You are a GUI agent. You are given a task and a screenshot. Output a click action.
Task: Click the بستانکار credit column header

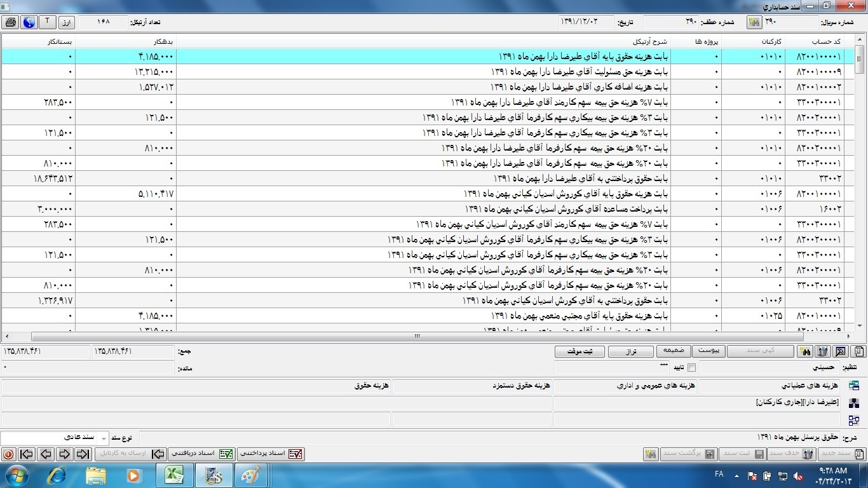point(38,41)
